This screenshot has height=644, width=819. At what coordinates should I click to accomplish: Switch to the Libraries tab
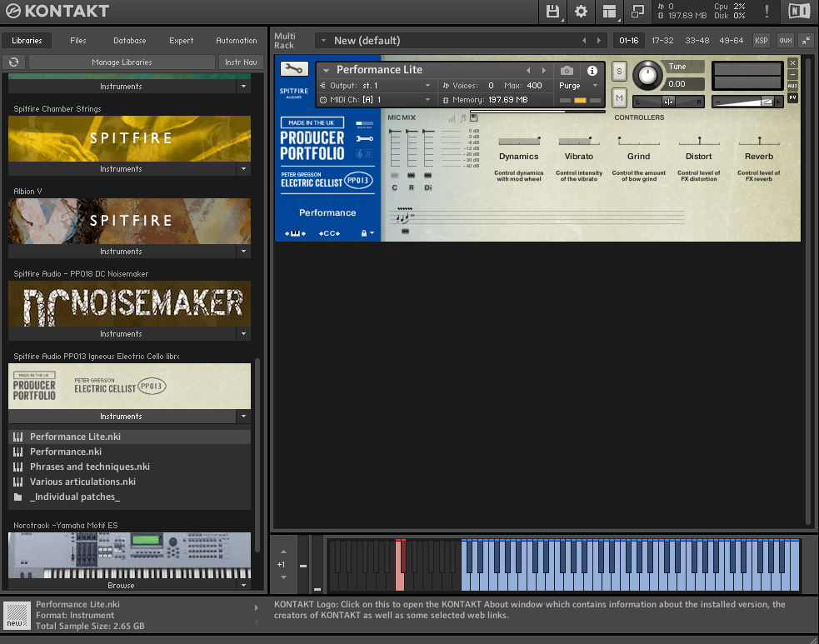coord(27,41)
